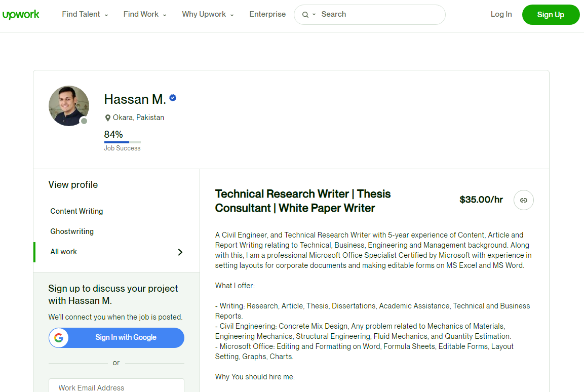Screen dimensions: 584x392
Task: Click the online status dot on the avatar
Action: [83, 121]
